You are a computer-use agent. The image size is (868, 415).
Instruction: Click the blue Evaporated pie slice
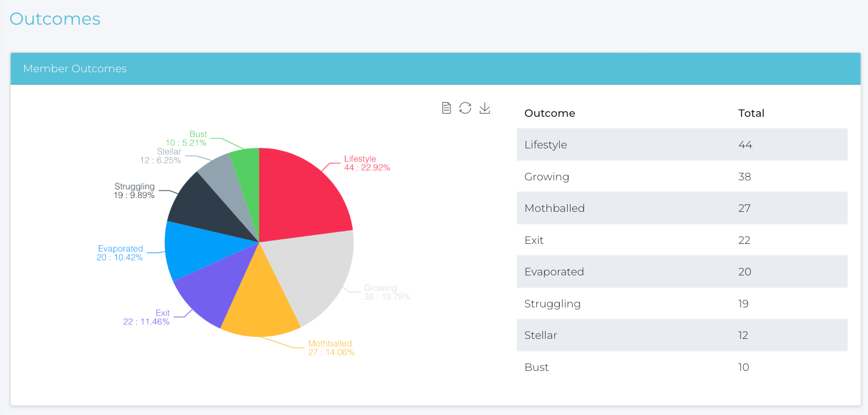point(194,250)
